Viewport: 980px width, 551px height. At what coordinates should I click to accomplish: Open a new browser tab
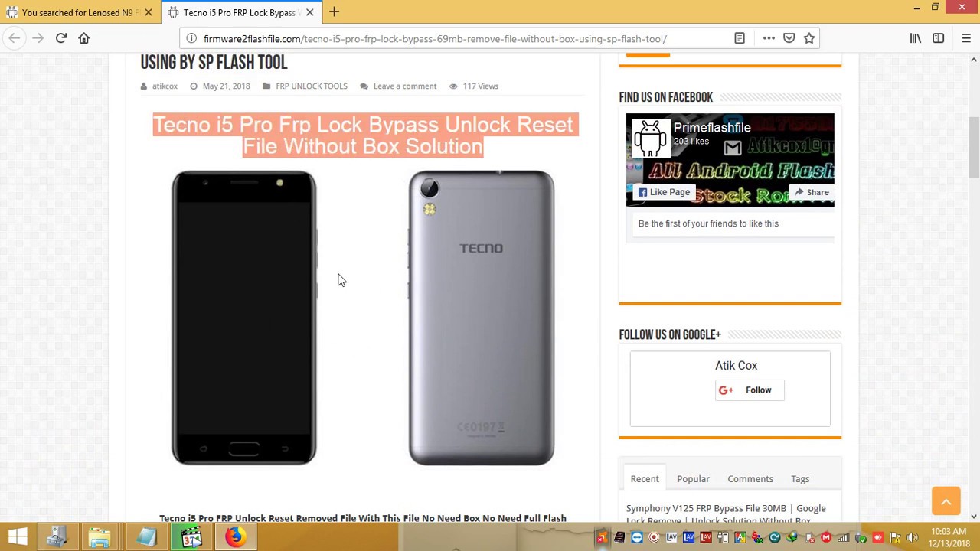coord(335,12)
